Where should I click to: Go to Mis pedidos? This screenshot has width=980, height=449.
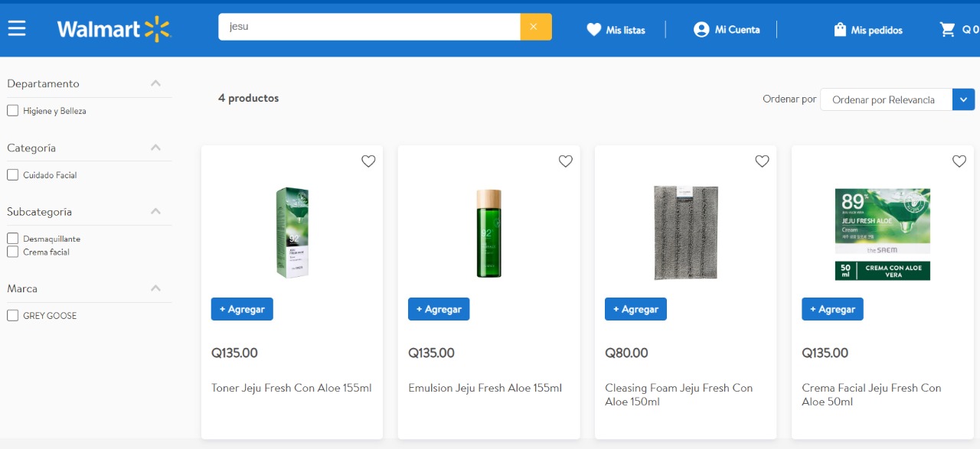click(x=867, y=30)
